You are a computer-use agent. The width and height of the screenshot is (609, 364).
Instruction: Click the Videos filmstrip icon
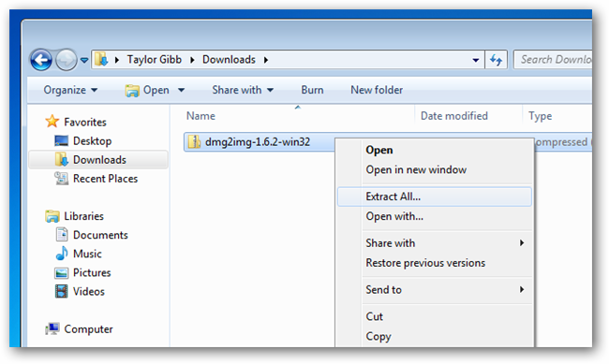(x=61, y=291)
